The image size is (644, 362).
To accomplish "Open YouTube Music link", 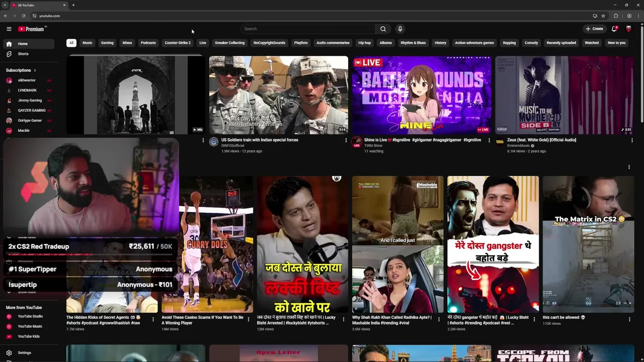I will pyautogui.click(x=28, y=327).
